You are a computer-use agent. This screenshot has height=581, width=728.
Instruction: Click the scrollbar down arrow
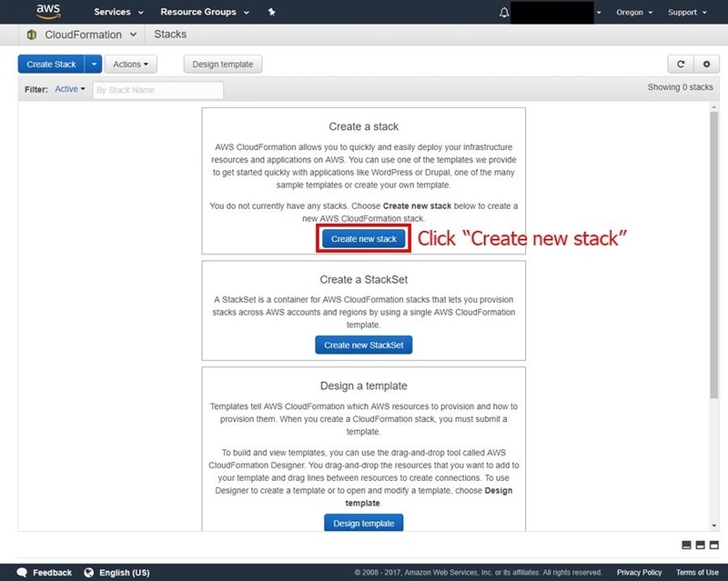tap(714, 526)
